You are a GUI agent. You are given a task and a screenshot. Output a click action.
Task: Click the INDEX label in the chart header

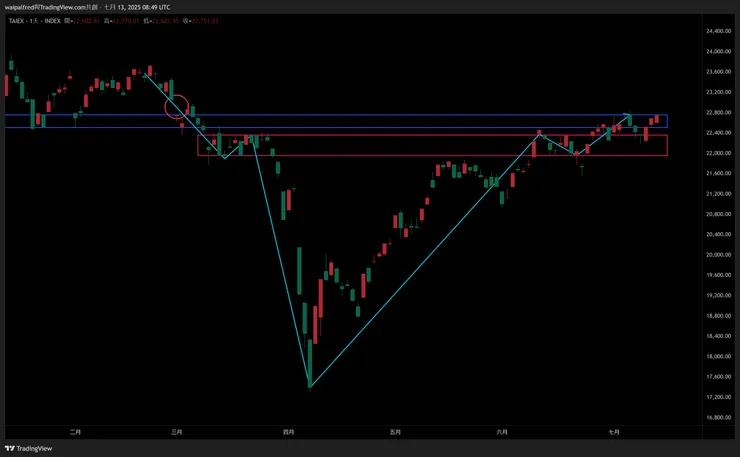point(52,21)
